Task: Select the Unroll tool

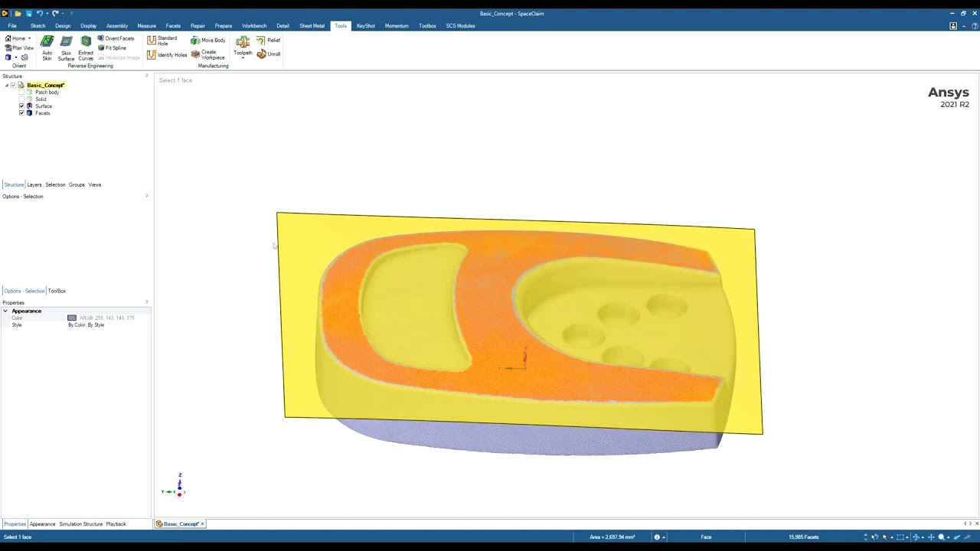Action: (x=269, y=54)
